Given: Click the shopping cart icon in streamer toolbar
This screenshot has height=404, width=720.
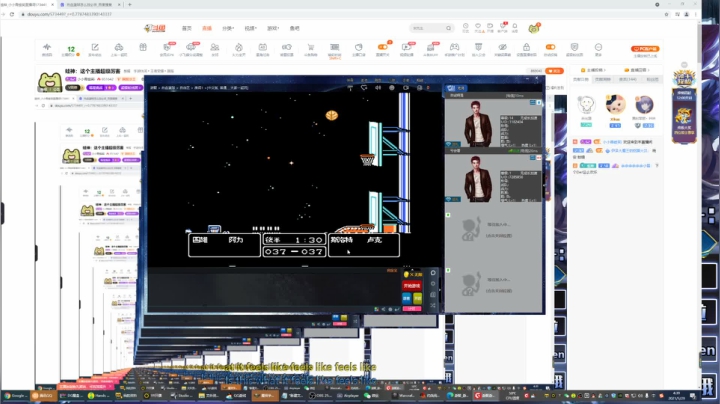Looking at the screenshot, I should click(310, 47).
